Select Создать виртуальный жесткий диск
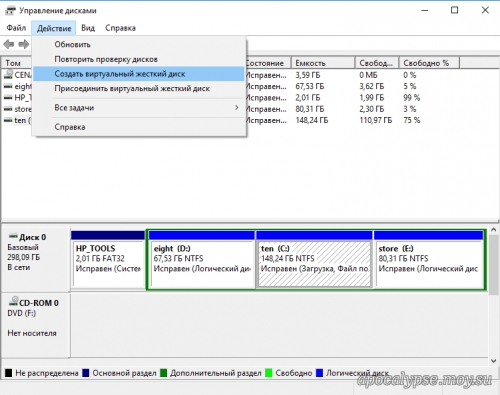Image resolution: width=500 pixels, height=395 pixels. coord(139,74)
